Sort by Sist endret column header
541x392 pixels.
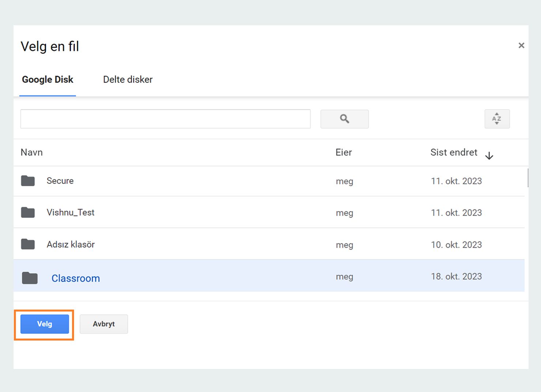click(454, 152)
